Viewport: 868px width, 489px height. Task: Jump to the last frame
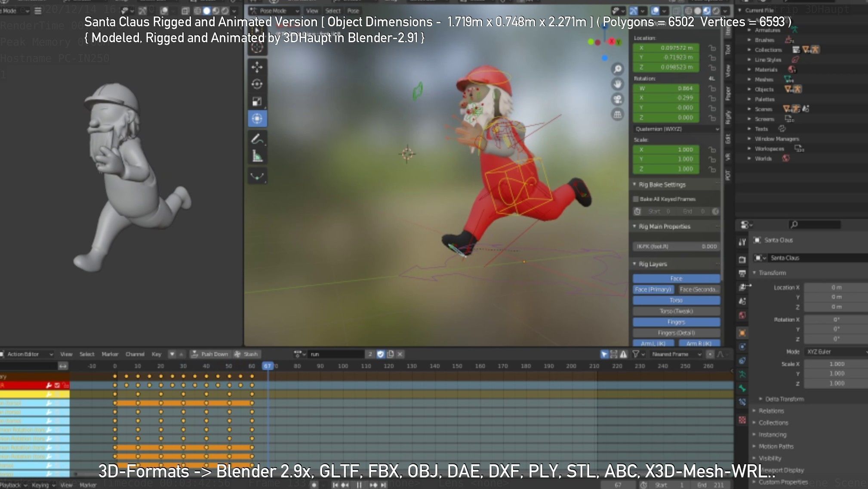[x=383, y=485]
